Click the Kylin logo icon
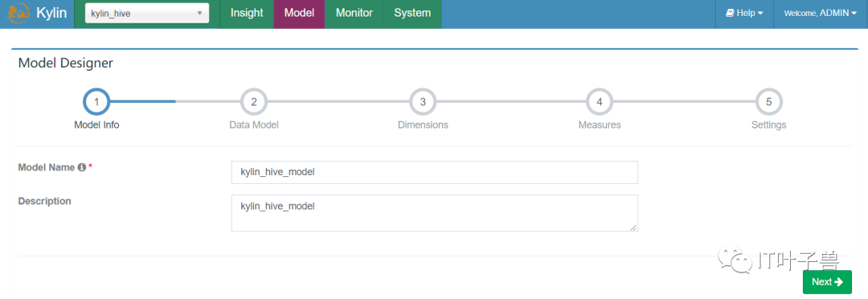This screenshot has height=299, width=868. point(18,14)
